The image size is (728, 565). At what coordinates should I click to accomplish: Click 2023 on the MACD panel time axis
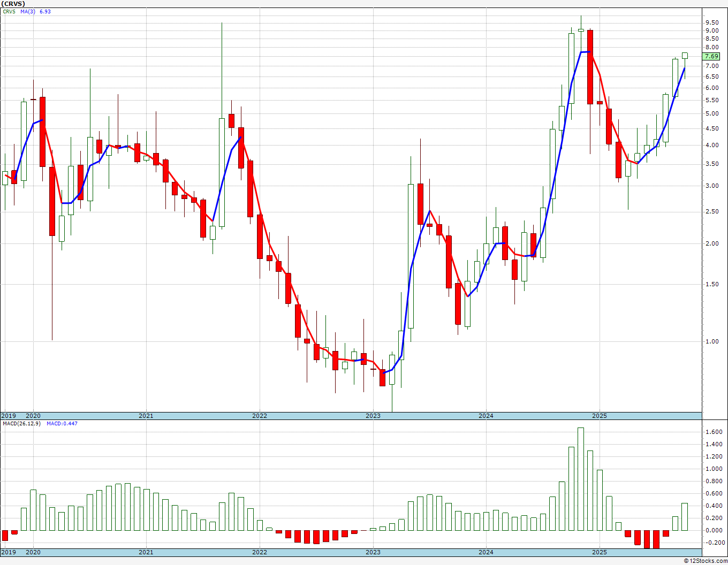pos(373,552)
